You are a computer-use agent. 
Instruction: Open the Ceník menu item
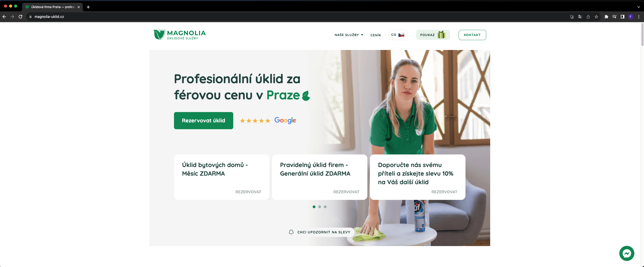[376, 35]
